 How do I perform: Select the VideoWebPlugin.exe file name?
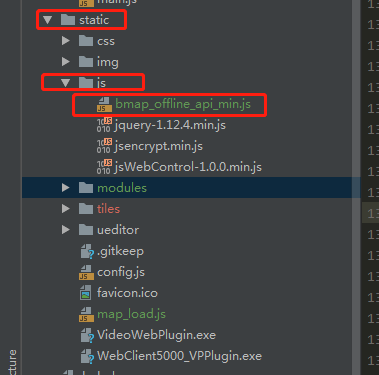coord(156,335)
